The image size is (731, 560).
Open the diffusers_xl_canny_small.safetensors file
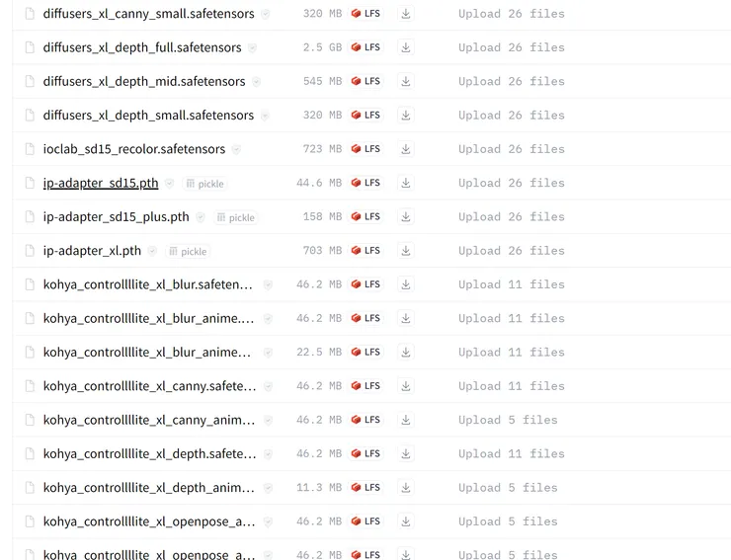[149, 14]
